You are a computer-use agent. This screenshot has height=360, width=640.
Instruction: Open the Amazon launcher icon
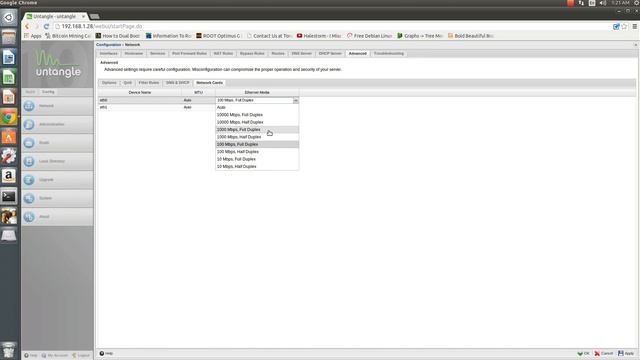9,176
